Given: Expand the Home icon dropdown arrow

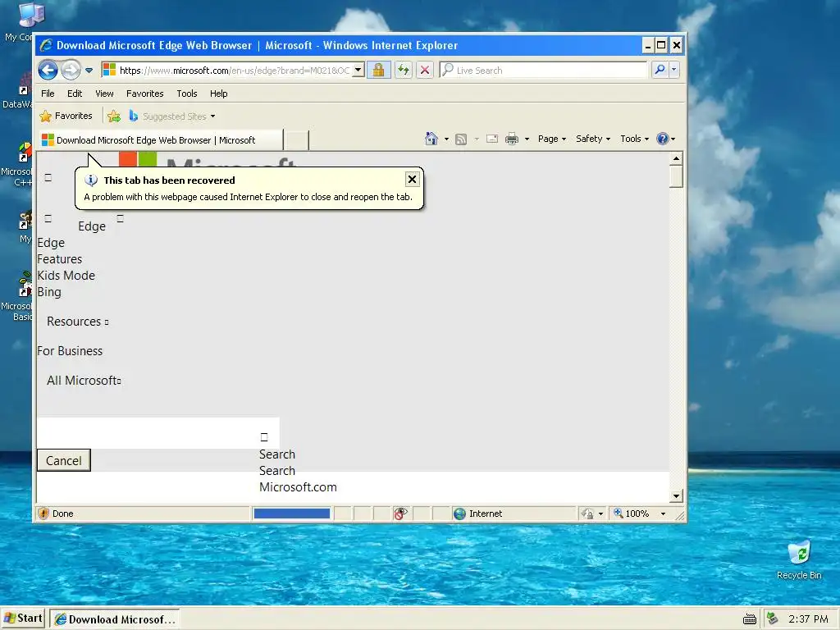Looking at the screenshot, I should 446,139.
